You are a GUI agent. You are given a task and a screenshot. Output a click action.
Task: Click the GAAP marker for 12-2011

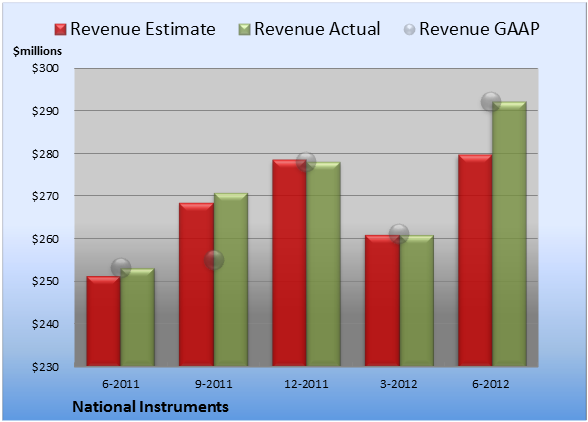tap(306, 162)
